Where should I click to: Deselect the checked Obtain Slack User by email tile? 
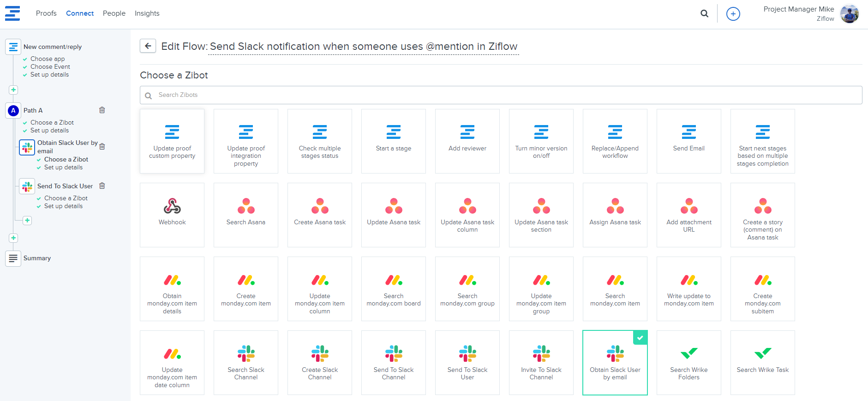pyautogui.click(x=615, y=362)
